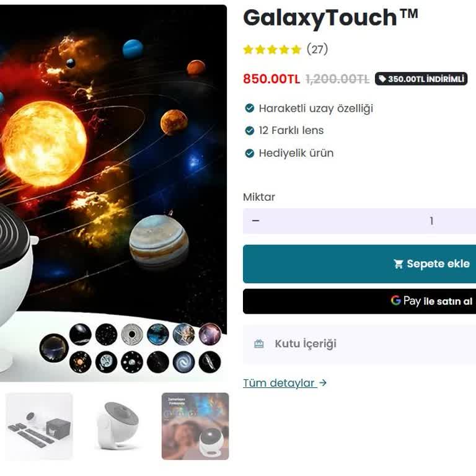Buy with Google Pay ile satın al
The width and height of the screenshot is (476, 476).
pos(359,301)
